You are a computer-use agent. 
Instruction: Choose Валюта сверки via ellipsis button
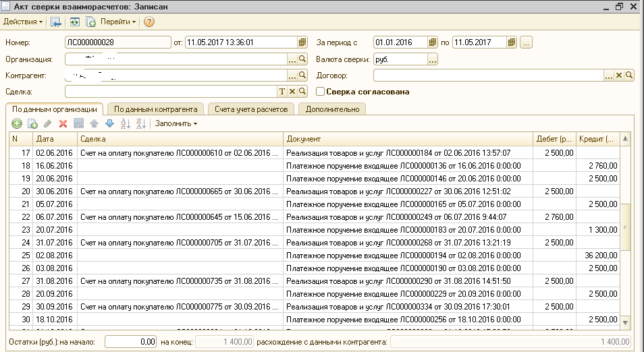(433, 59)
